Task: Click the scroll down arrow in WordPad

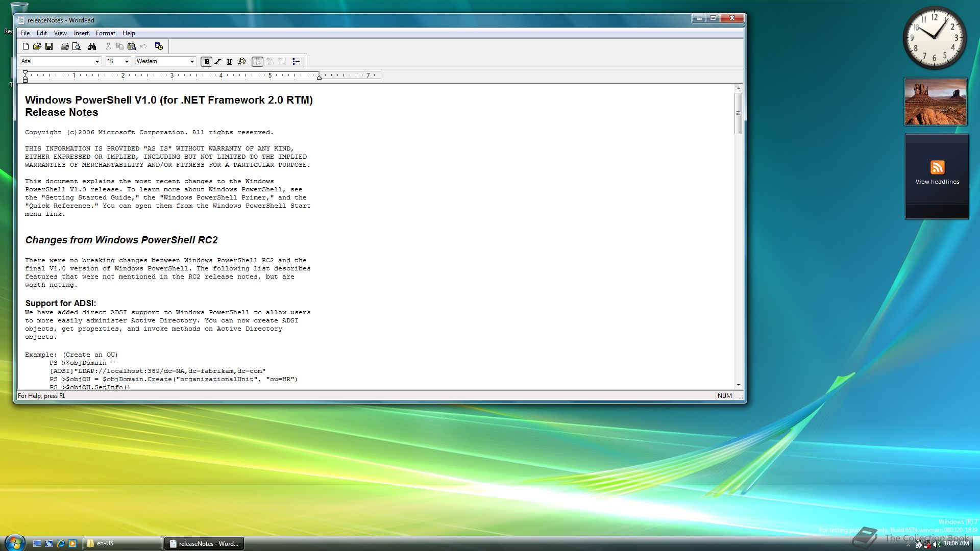Action: click(x=738, y=385)
